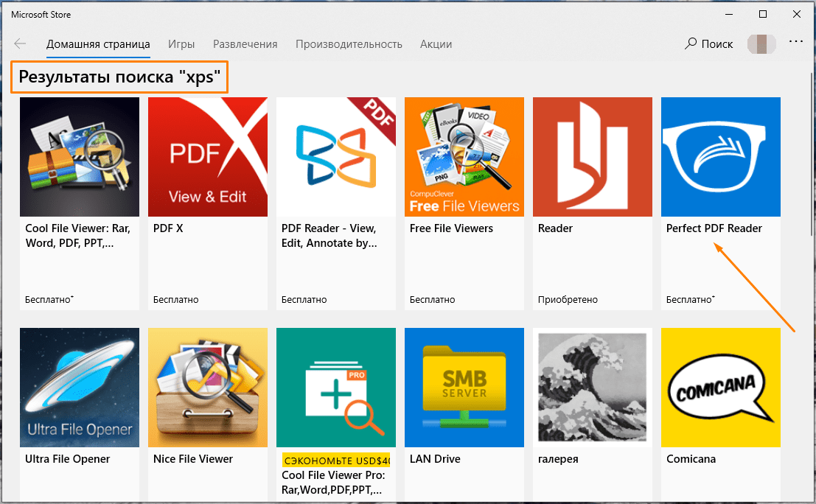Click the 'Результаты поиска "xps"' heading
Image resolution: width=816 pixels, height=504 pixels.
119,77
